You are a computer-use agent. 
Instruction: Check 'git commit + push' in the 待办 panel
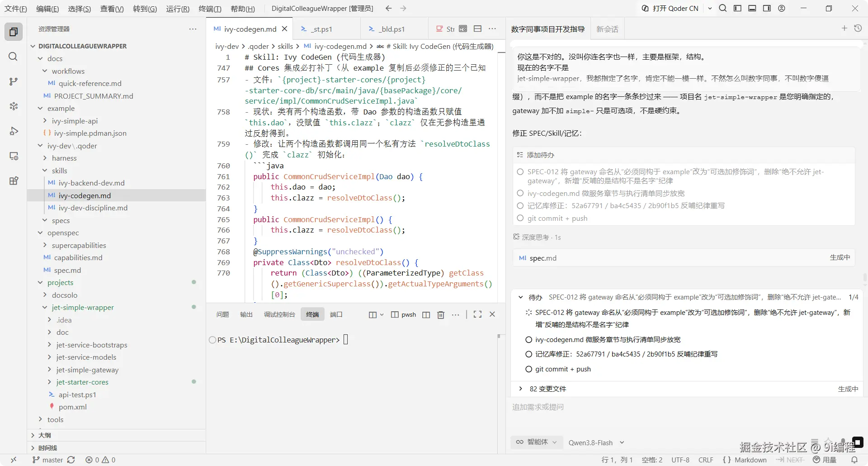coord(528,369)
